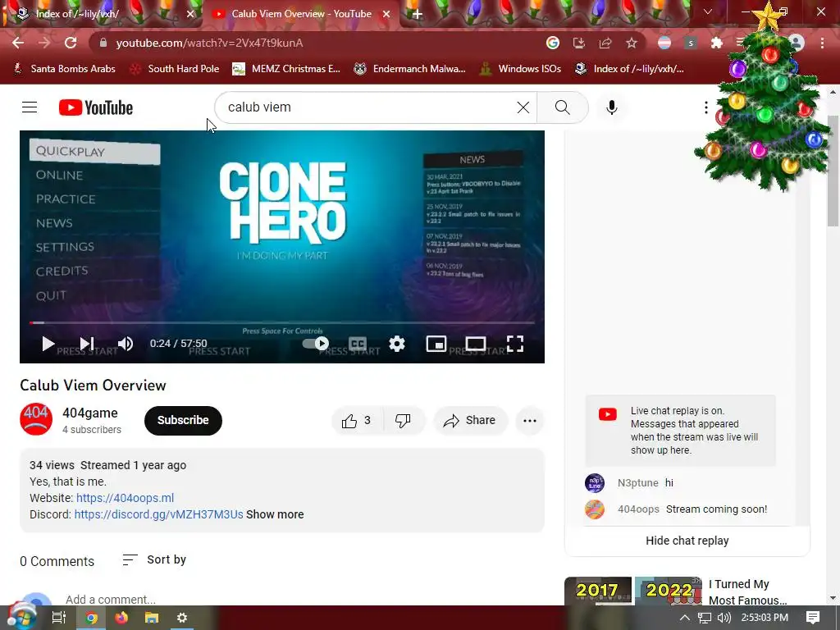840x630 pixels.
Task: Open the Sort by comments dropdown
Action: tap(154, 559)
